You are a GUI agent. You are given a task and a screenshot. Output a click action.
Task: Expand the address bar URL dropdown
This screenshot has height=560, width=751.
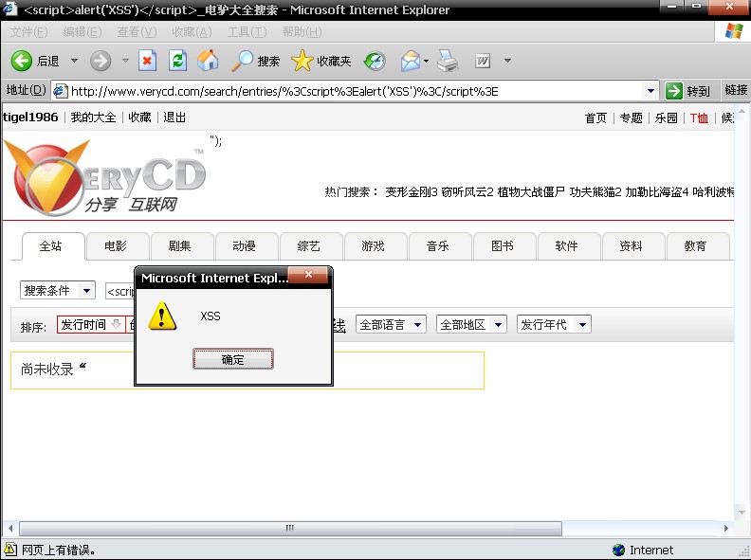(650, 90)
